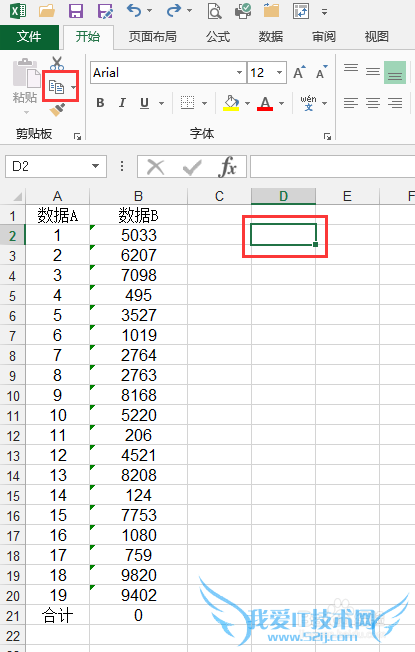
Task: Open the Name Box D2 dropdown
Action: pos(96,166)
